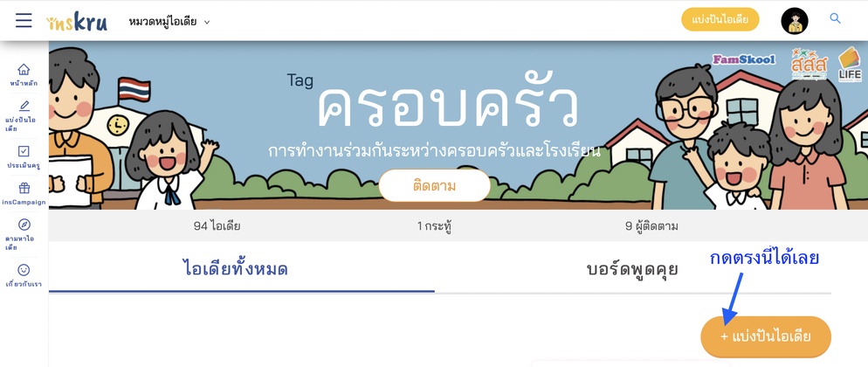Click the ติดตาม follow button
The height and width of the screenshot is (367, 868).
tap(435, 185)
